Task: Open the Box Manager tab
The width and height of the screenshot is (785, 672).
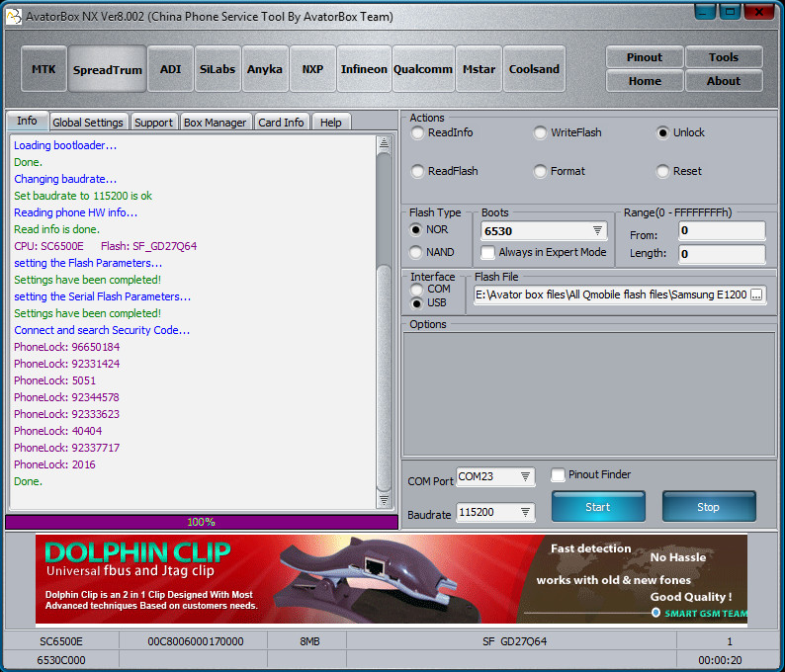Action: click(x=216, y=123)
